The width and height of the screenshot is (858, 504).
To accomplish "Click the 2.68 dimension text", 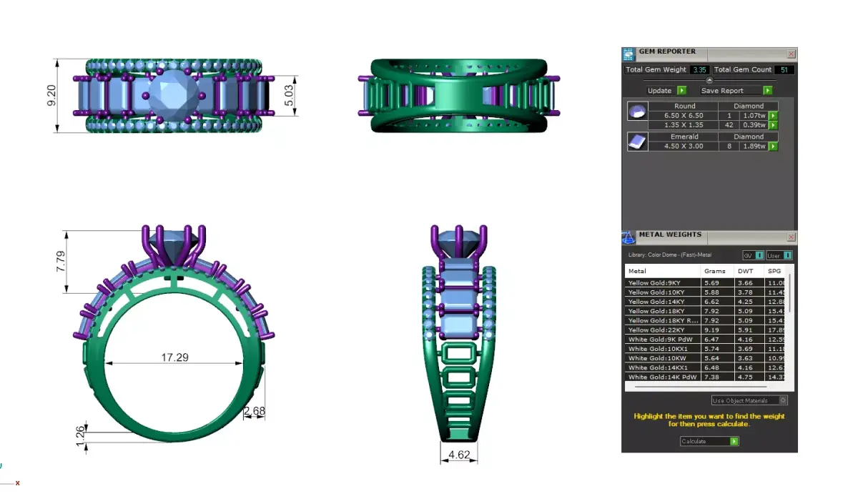I will [255, 410].
